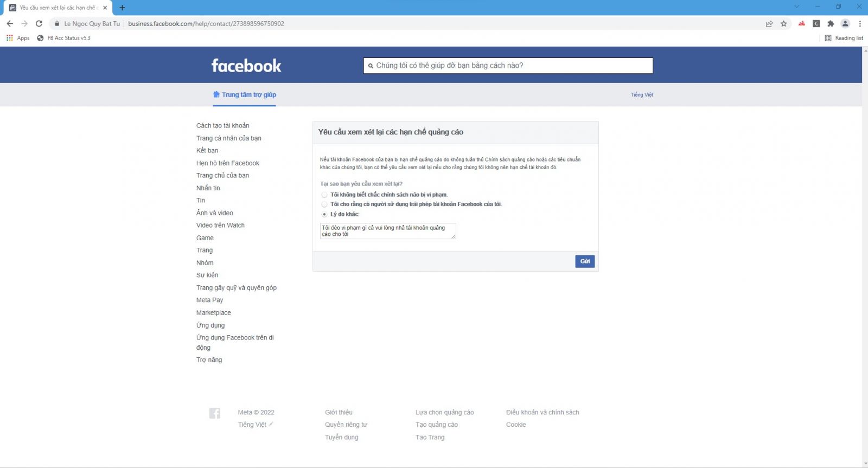The image size is (868, 468).
Task: Open 'Tin' help topic
Action: pos(201,201)
